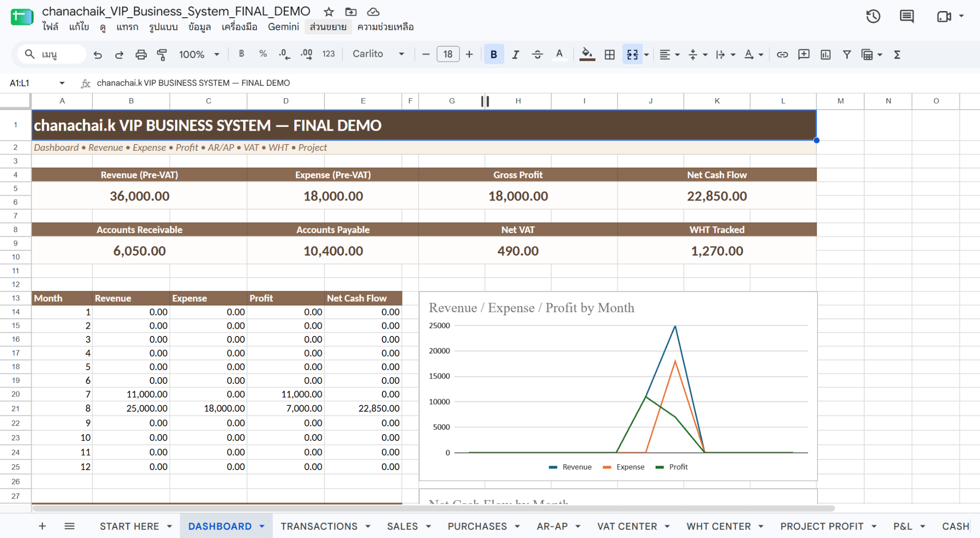
Task: Create a filter icon
Action: pos(847,55)
